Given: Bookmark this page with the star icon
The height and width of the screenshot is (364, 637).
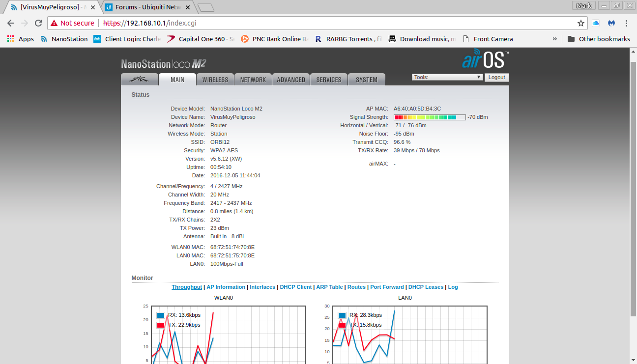Looking at the screenshot, I should point(581,23).
